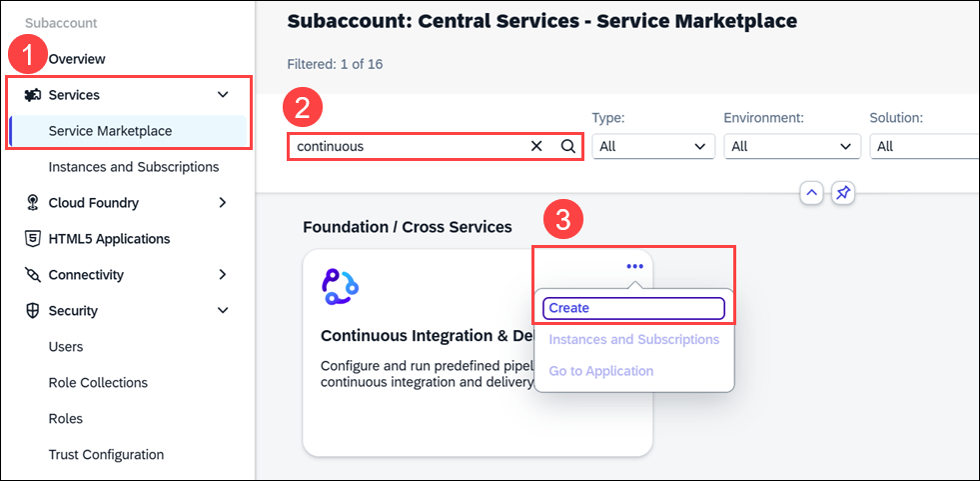The width and height of the screenshot is (980, 481).
Task: Open Role Collections under Security
Action: [x=98, y=382]
